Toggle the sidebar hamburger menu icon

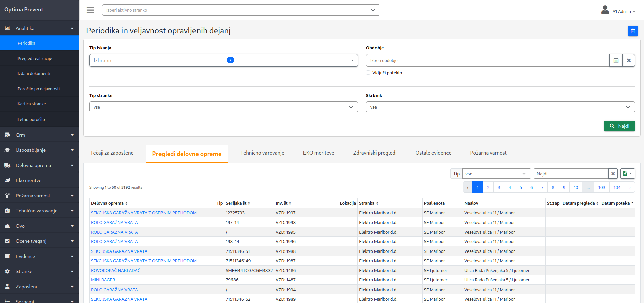pyautogui.click(x=90, y=10)
